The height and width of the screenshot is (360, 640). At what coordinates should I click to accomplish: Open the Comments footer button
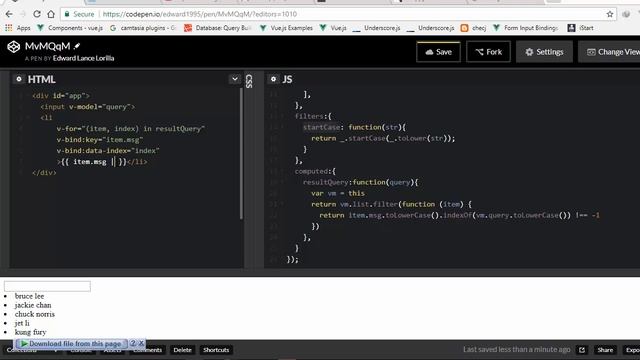[x=147, y=350]
